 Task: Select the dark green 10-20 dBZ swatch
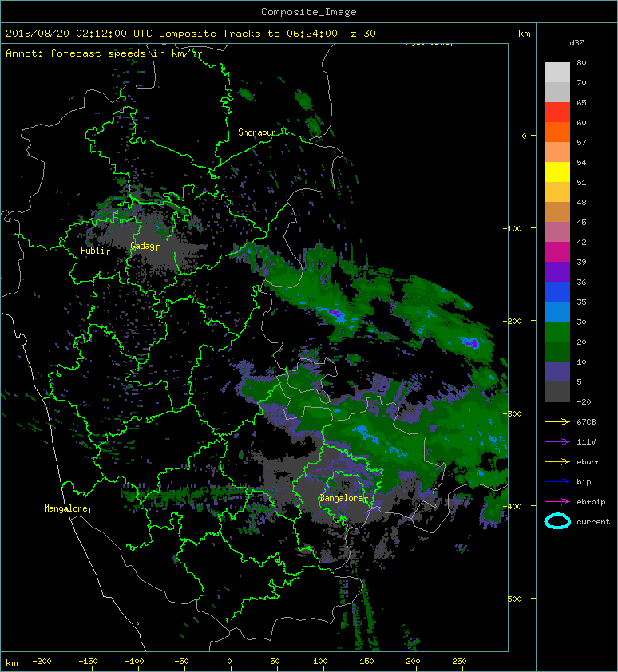[557, 351]
